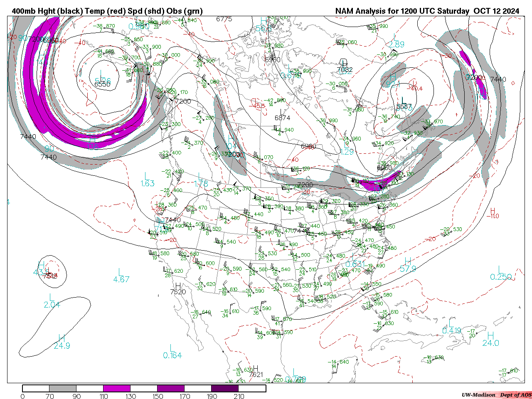Click the L 0.164 low marker

pos(172,352)
